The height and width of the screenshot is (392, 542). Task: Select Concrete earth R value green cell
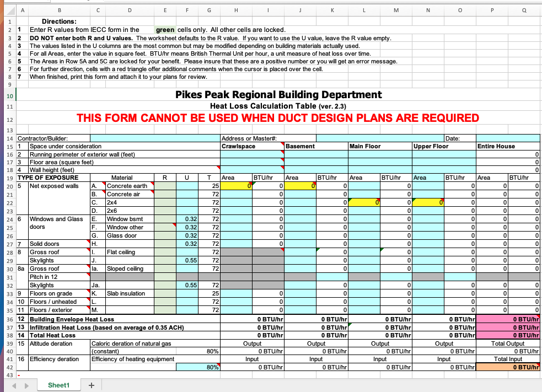click(x=165, y=186)
